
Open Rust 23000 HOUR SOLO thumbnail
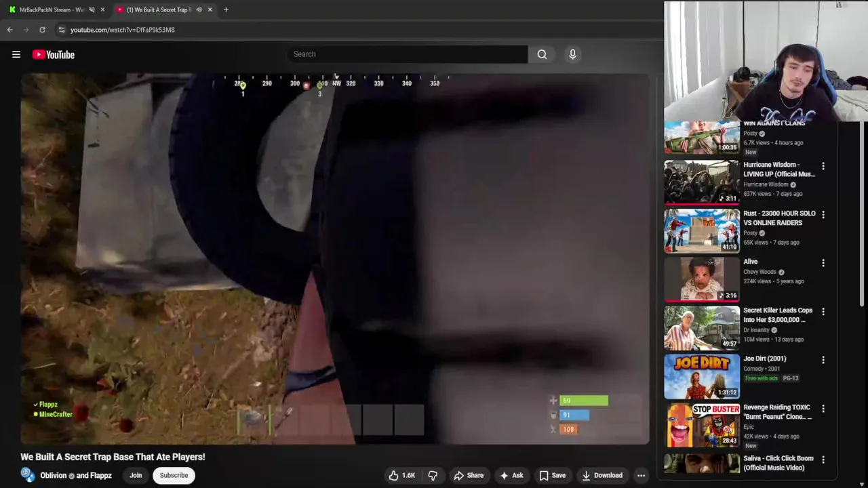702,230
